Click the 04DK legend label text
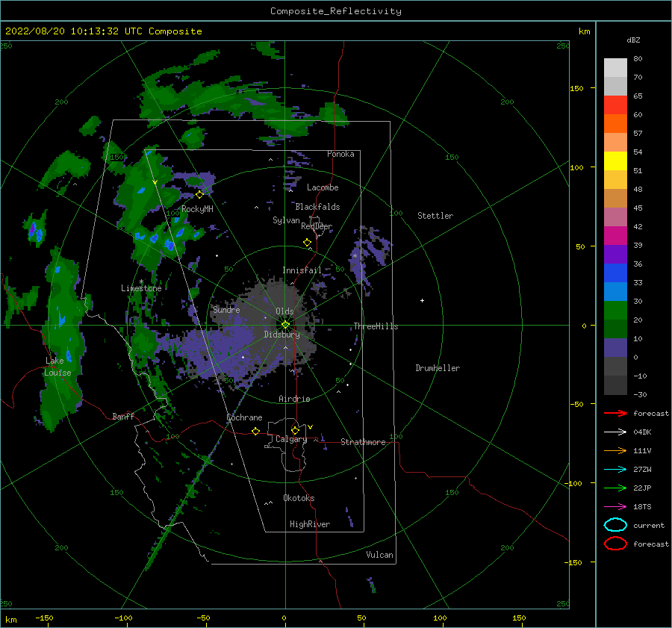 point(642,432)
